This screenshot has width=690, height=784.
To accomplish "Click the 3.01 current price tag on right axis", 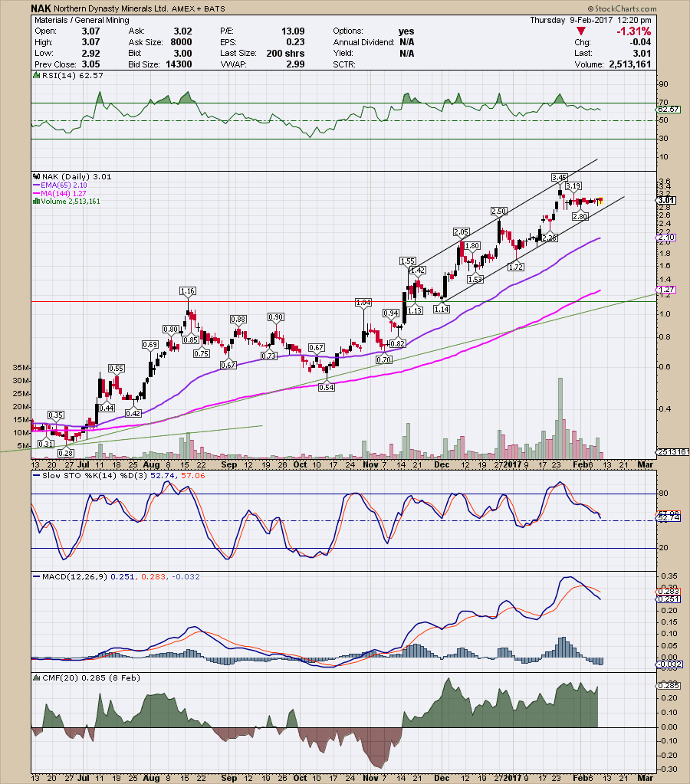I will point(666,201).
